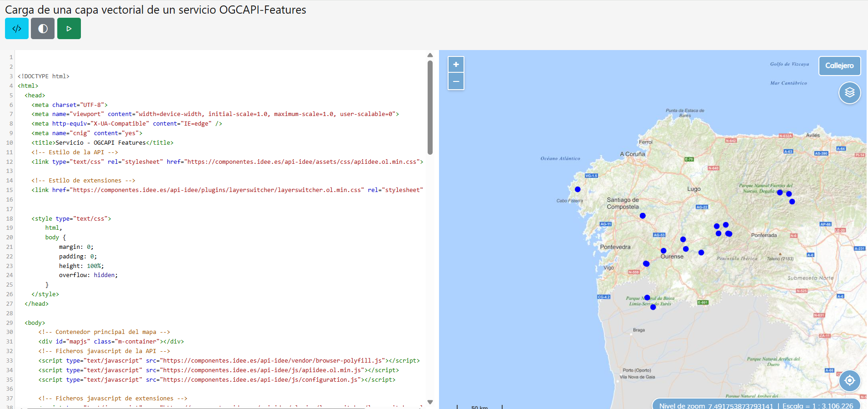868x409 pixels.
Task: Click the blue marker near Vigo
Action: (646, 263)
